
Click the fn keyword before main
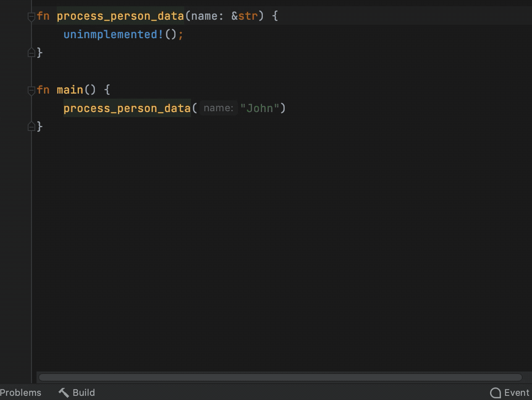coord(43,90)
